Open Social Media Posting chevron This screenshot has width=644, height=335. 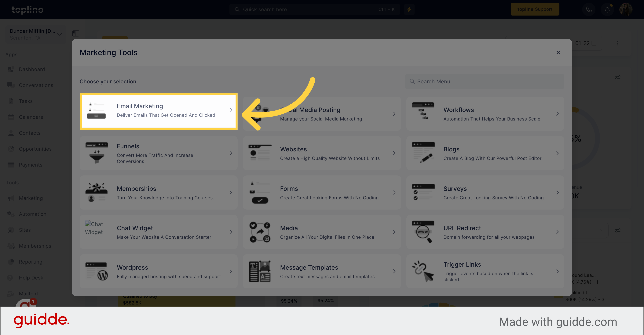(394, 114)
